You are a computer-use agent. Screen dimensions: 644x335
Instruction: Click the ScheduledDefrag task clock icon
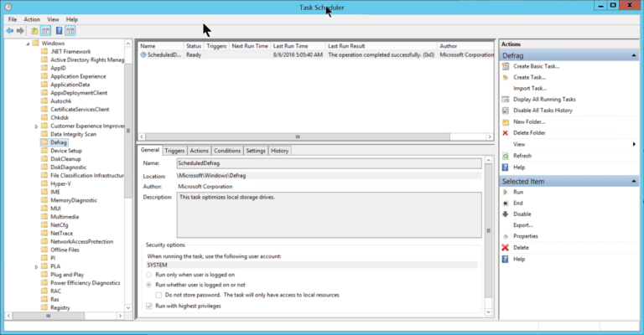coord(143,54)
